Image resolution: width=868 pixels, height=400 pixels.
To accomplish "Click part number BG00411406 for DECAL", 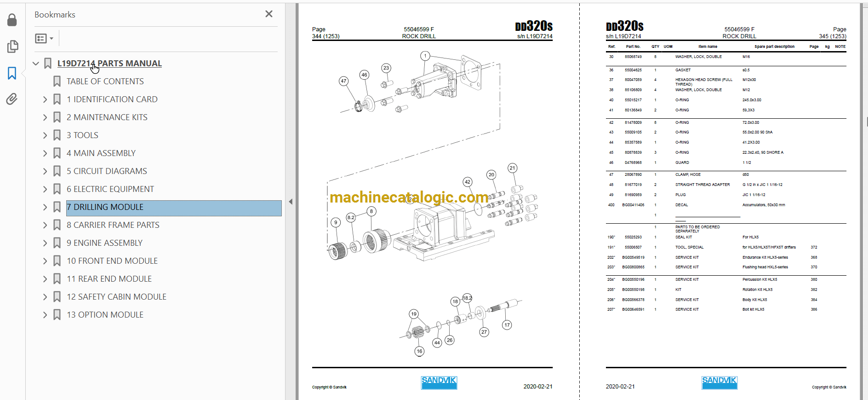I will [633, 205].
